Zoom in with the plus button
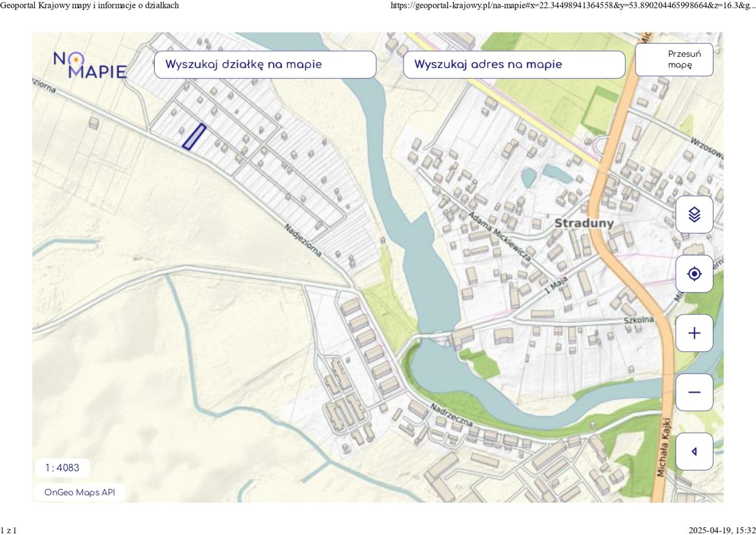 (x=695, y=333)
